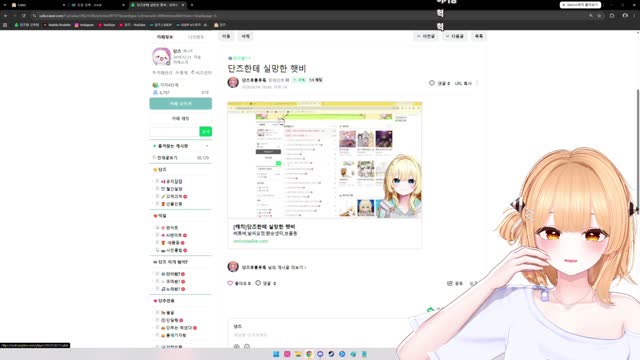The width and height of the screenshot is (640, 360).
Task: Open the browser profile icon
Action: click(625, 16)
